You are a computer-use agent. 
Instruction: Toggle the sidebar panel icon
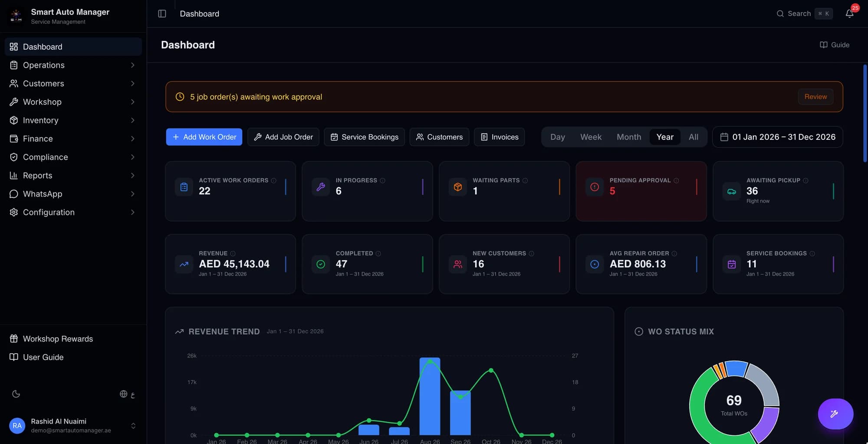coord(162,13)
